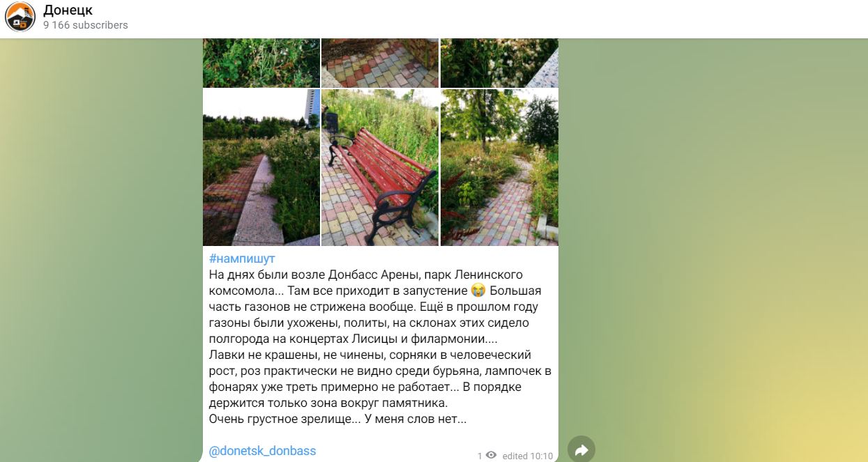Click the empty chat header bar area

[488, 19]
